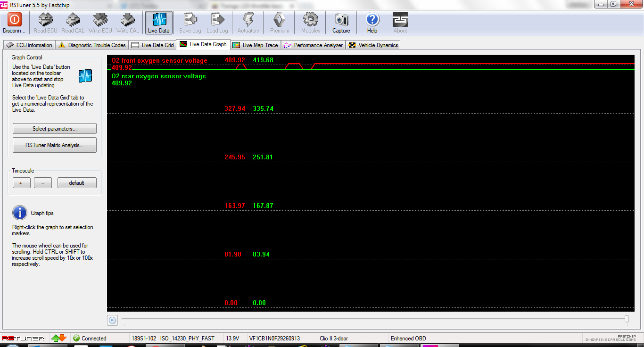Open the Actuators tool
The height and width of the screenshot is (347, 644).
(248, 20)
